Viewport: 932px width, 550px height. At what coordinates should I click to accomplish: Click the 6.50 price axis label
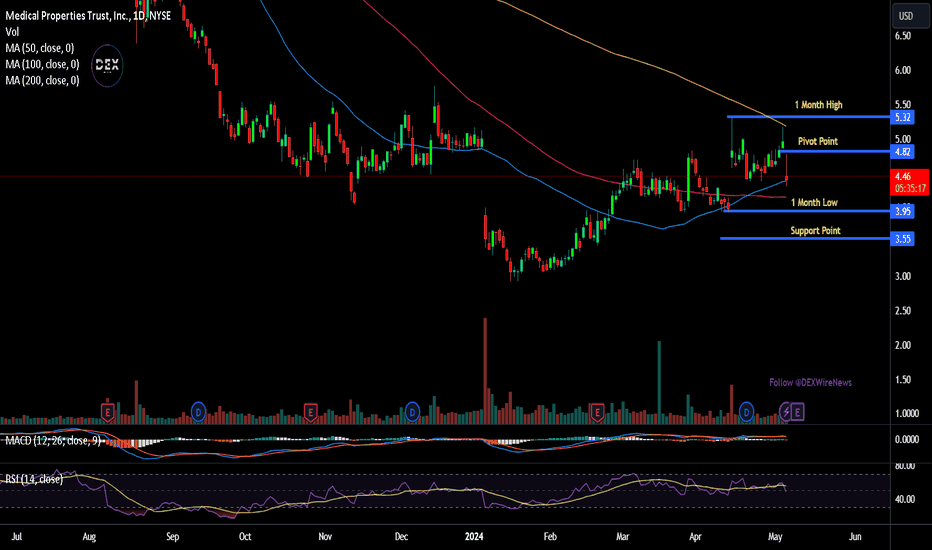tap(903, 36)
